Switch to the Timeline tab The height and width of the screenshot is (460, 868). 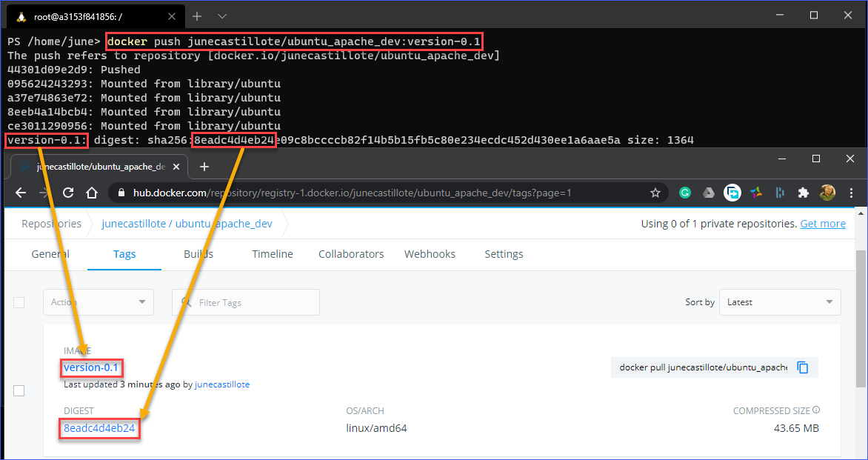click(273, 254)
